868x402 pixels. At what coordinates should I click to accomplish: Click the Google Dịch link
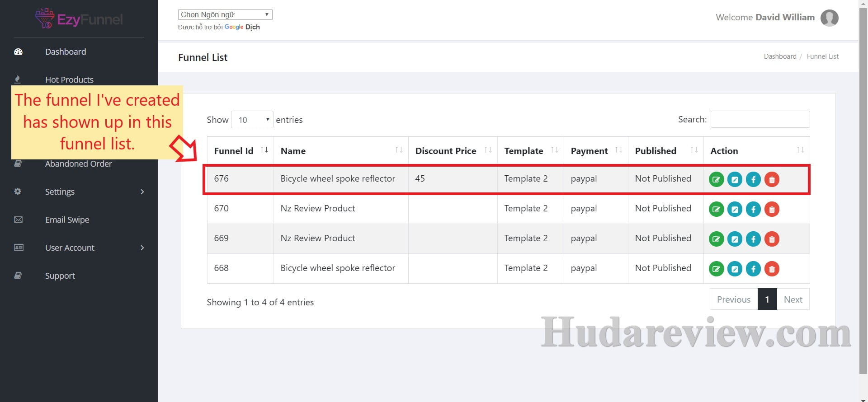[x=242, y=27]
